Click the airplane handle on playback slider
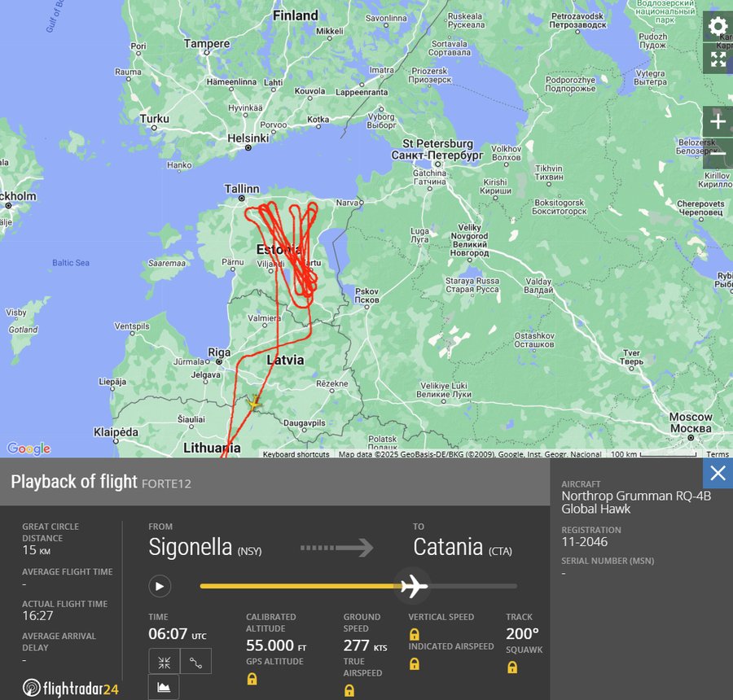Screen dimensions: 733x700 click(414, 585)
